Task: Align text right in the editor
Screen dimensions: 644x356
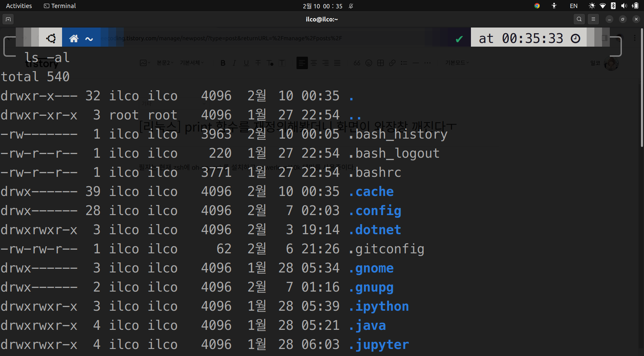Action: [326, 63]
